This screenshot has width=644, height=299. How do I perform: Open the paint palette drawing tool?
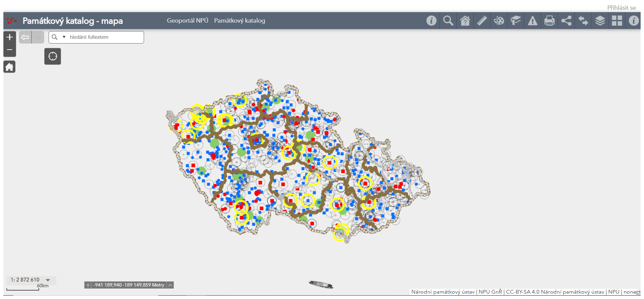click(499, 21)
